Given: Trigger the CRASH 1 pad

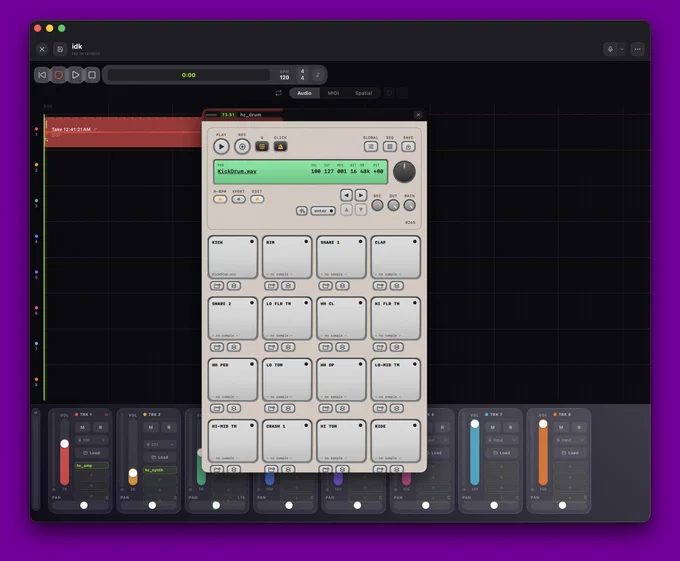Looking at the screenshot, I should [287, 441].
